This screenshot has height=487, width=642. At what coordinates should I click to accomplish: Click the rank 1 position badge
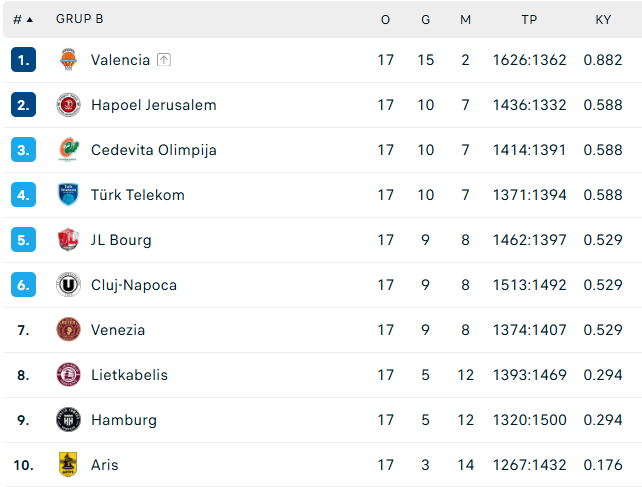(x=24, y=60)
